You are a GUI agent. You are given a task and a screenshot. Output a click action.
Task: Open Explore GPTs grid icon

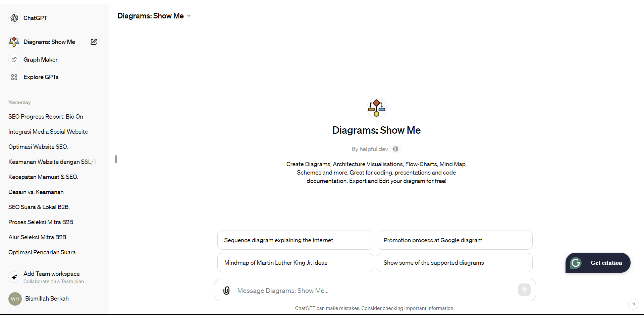14,77
